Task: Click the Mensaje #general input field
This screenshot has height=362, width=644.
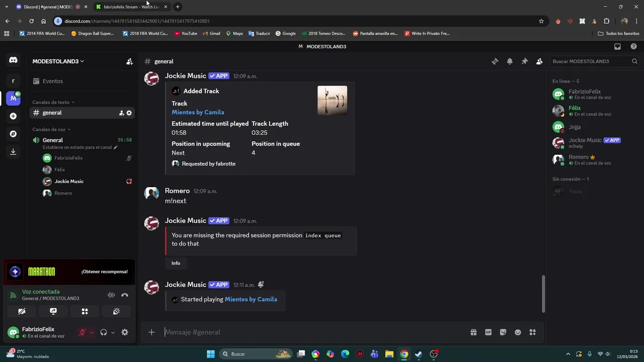Action: 314,332
